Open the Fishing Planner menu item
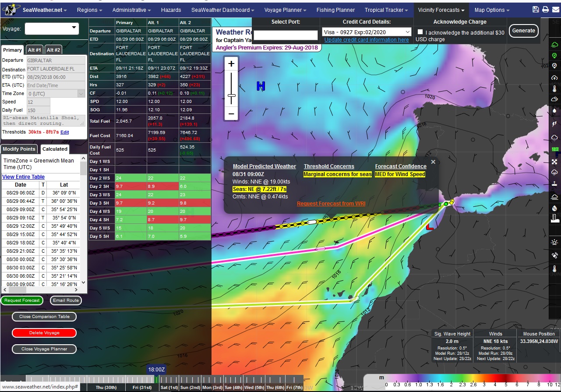Screen dimensions: 561x392 pos(335,10)
